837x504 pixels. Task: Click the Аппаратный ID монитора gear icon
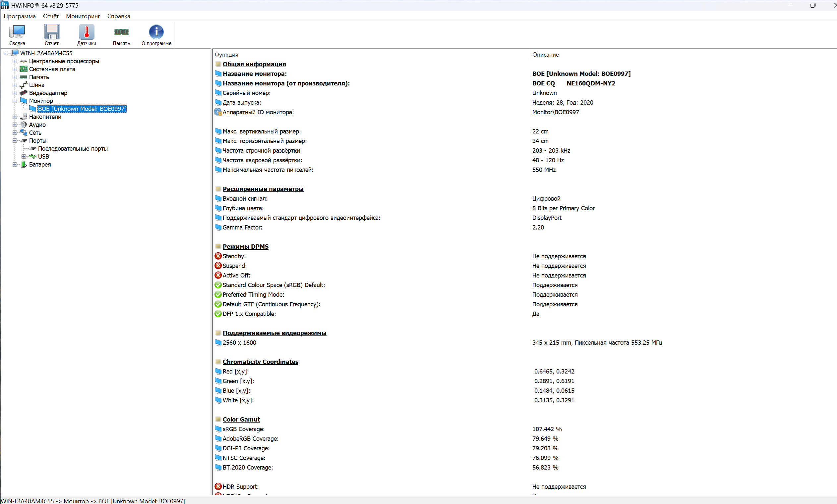218,112
